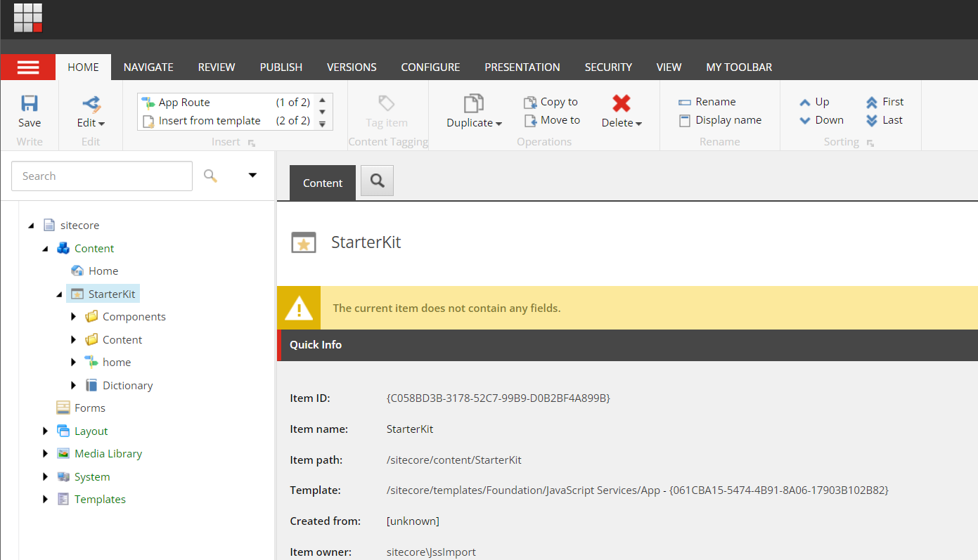Open the Duplicate dropdown arrow

point(498,124)
